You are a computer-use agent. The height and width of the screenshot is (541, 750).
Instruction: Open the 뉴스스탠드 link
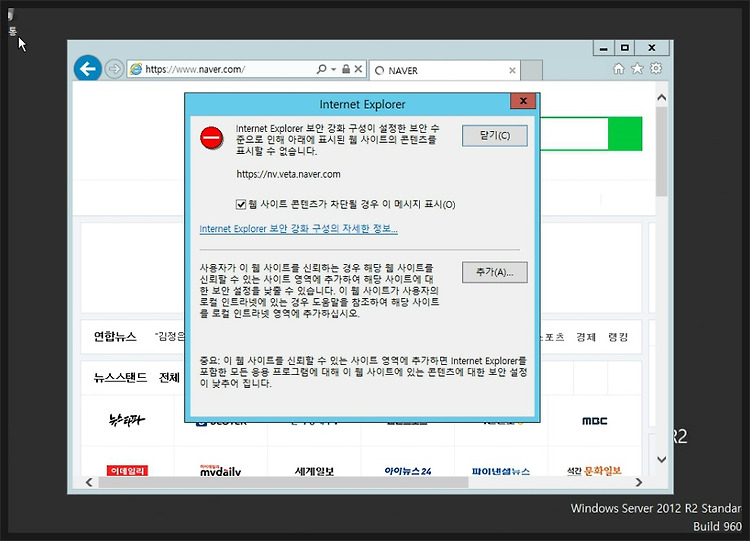coord(121,378)
